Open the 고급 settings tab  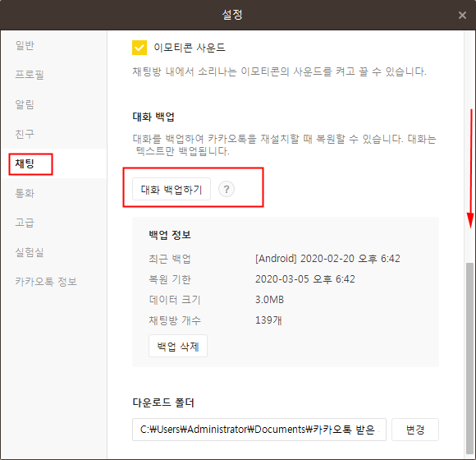coord(25,223)
